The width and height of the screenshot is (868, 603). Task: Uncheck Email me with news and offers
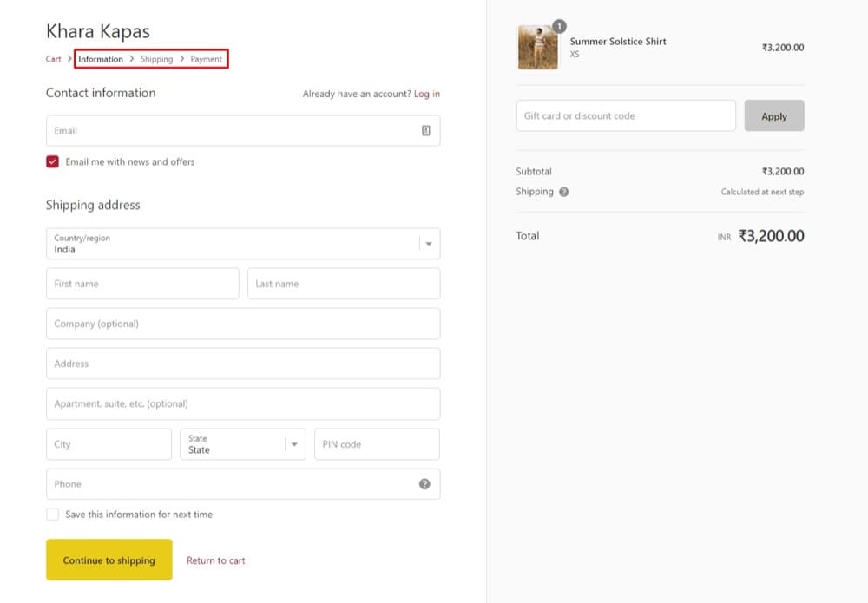tap(53, 162)
